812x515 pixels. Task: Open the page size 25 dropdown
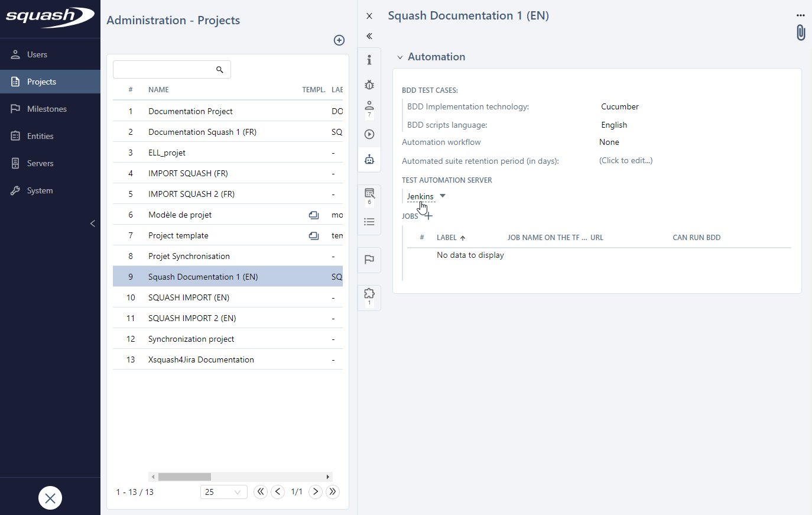[223, 491]
